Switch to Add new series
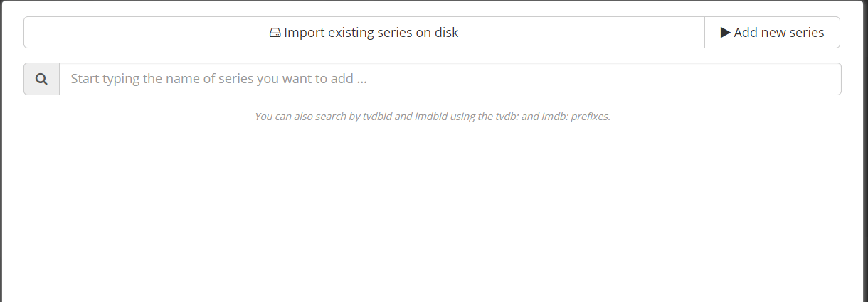Viewport: 868px width, 302px height. [x=772, y=33]
